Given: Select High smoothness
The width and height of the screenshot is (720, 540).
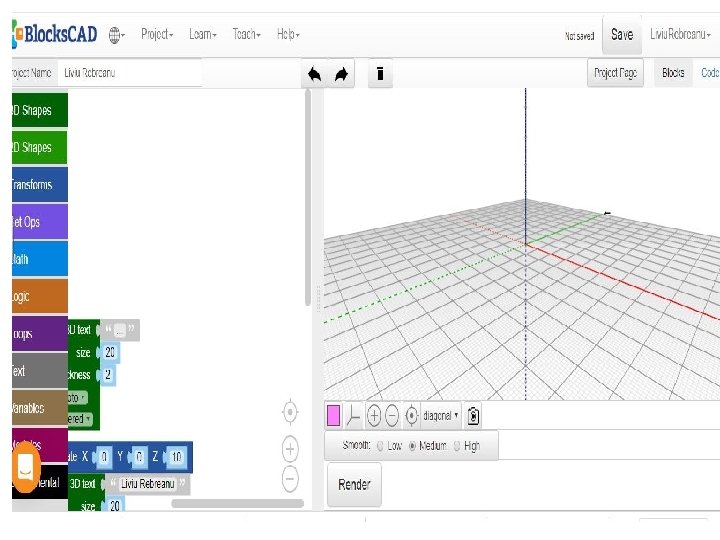Looking at the screenshot, I should tap(457, 446).
